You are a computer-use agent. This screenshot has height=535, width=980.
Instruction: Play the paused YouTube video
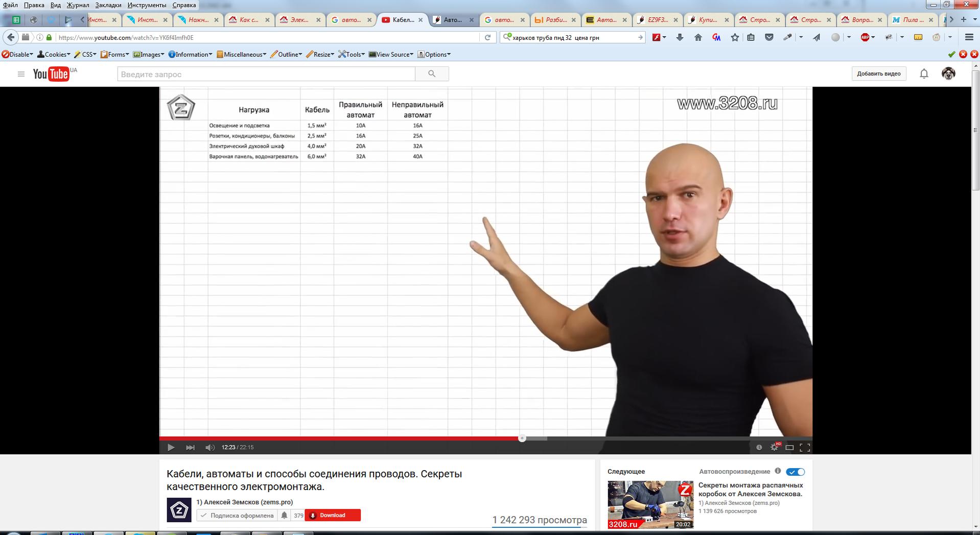click(x=171, y=448)
